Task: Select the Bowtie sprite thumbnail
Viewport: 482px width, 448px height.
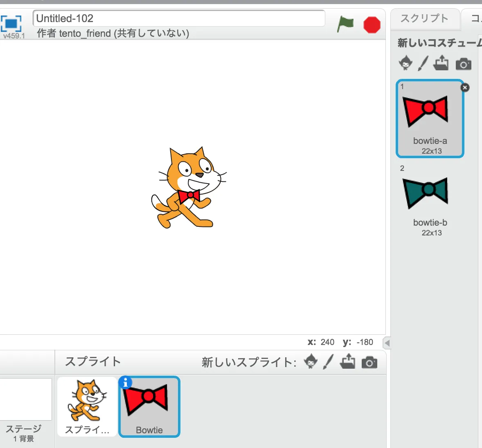Action: tap(149, 406)
